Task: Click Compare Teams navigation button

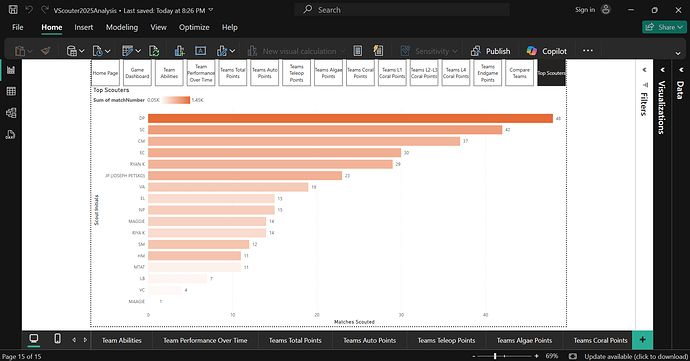Action: pos(519,73)
